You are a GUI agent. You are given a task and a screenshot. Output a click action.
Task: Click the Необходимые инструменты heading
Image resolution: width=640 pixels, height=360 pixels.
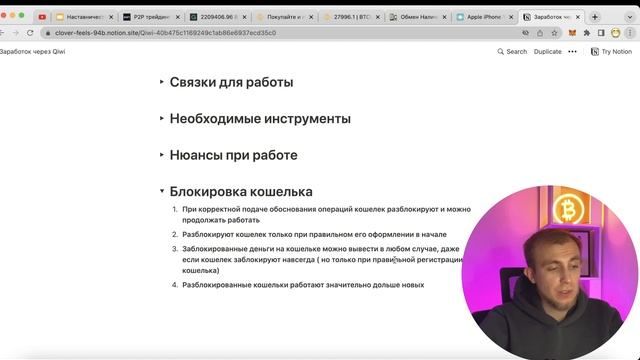click(260, 119)
